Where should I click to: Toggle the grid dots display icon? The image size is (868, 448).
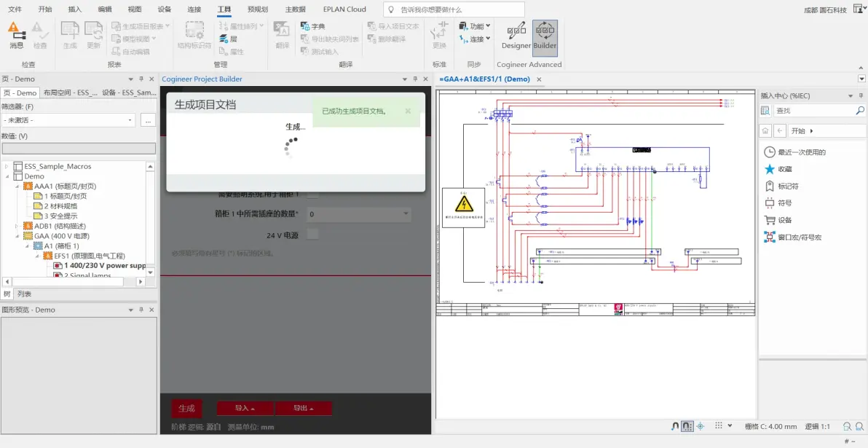[x=719, y=426]
